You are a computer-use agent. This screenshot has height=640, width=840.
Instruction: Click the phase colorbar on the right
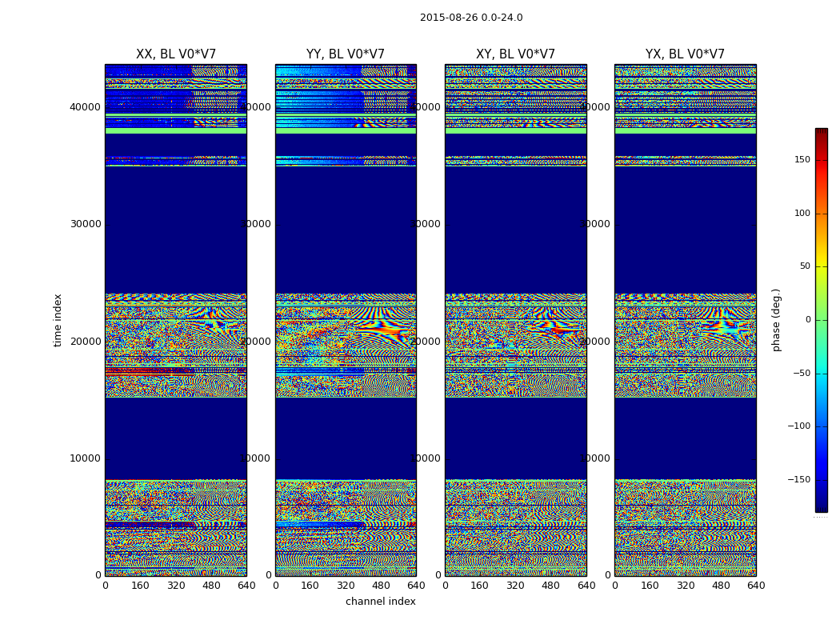click(821, 320)
